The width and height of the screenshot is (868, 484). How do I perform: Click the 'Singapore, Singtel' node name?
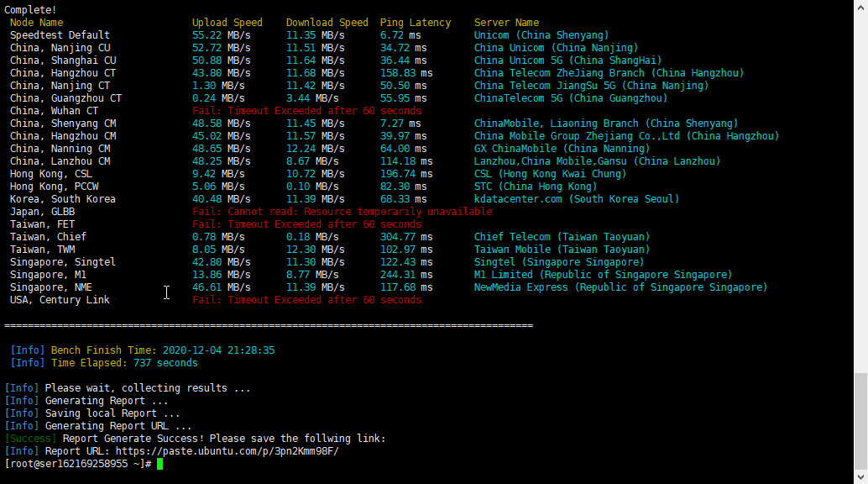pyautogui.click(x=63, y=262)
